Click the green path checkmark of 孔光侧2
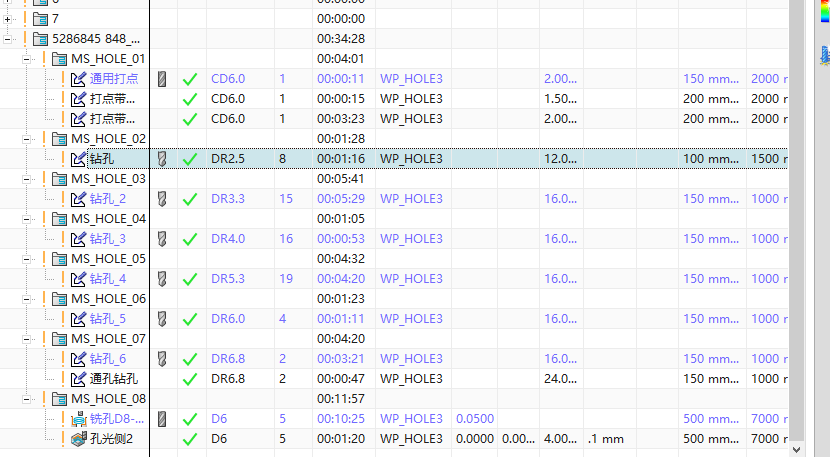Screen dimensions: 830x457 (190, 439)
